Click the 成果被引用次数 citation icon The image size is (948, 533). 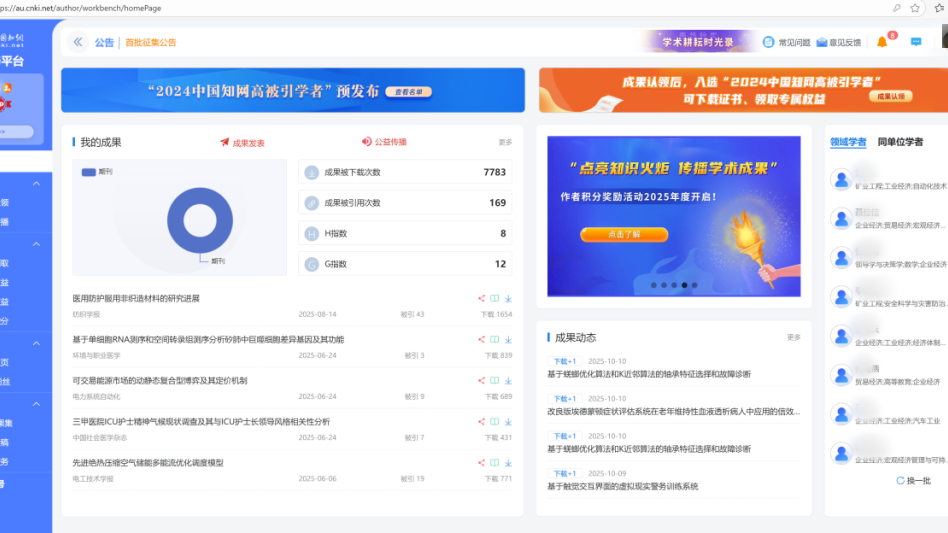tap(311, 203)
